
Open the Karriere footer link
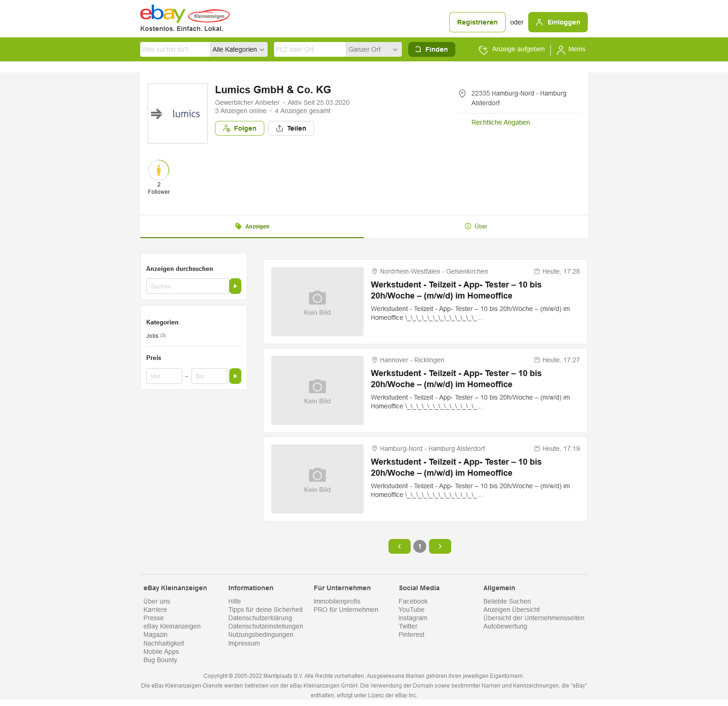coord(155,610)
